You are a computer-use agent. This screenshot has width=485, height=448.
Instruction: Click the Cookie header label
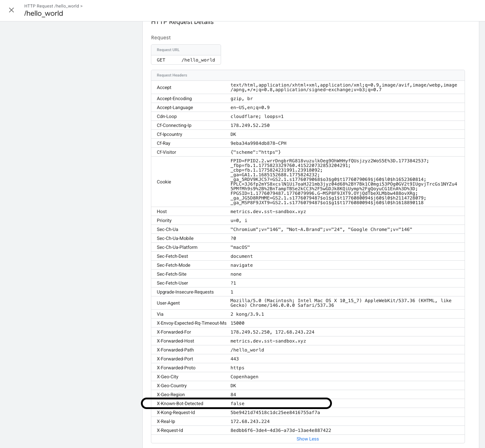(164, 182)
